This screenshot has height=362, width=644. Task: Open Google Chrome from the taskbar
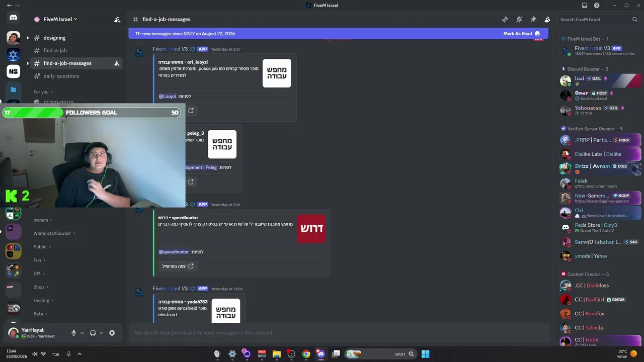(306, 354)
